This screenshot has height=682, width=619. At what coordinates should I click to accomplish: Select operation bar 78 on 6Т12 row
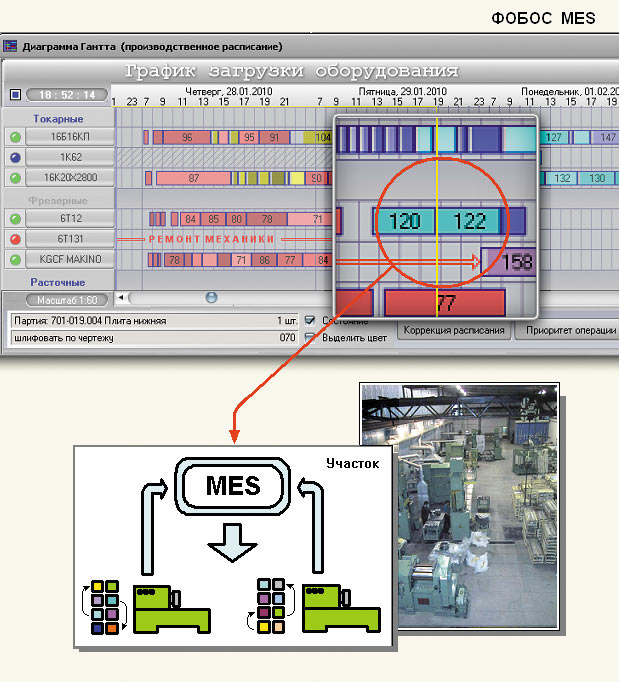point(267,219)
